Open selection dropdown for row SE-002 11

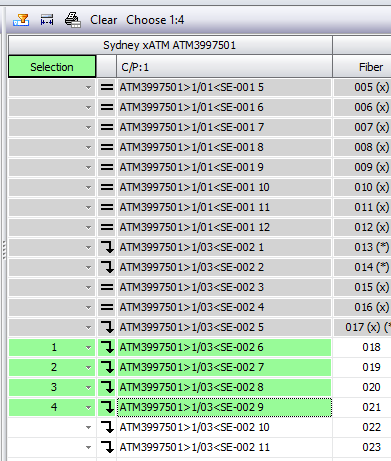coord(88,448)
